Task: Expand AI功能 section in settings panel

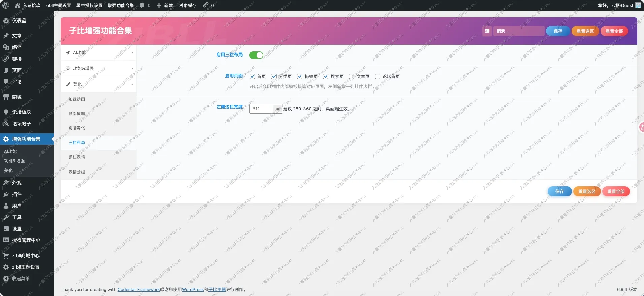Action: tap(99, 53)
